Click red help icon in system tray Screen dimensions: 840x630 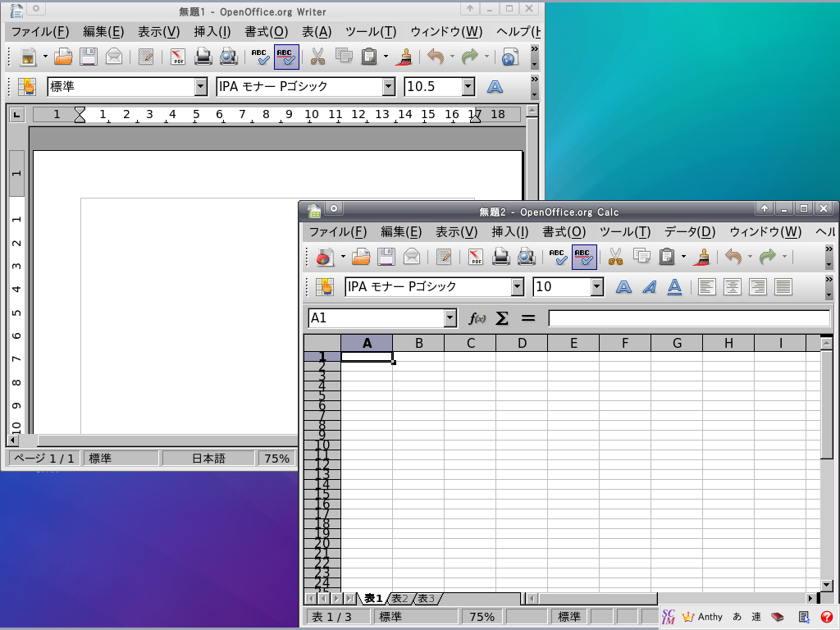[x=826, y=617]
